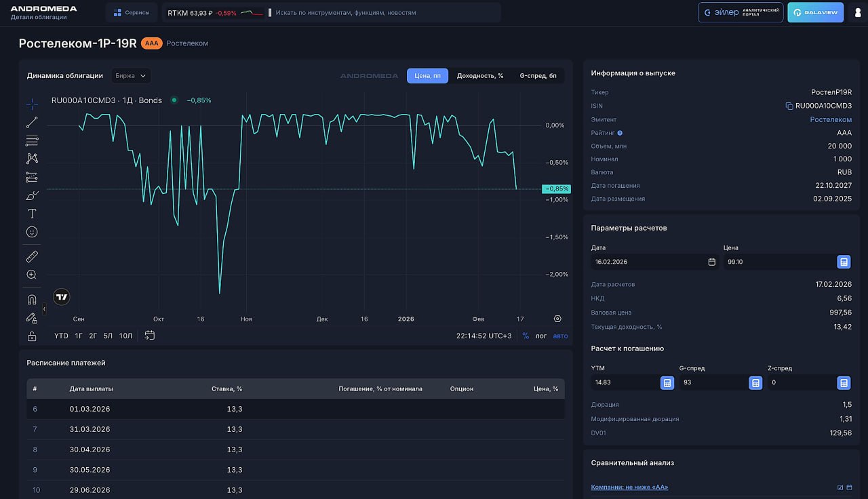Open the go-to-date calendar icon
Screen dimensions: 868x499
(150, 336)
